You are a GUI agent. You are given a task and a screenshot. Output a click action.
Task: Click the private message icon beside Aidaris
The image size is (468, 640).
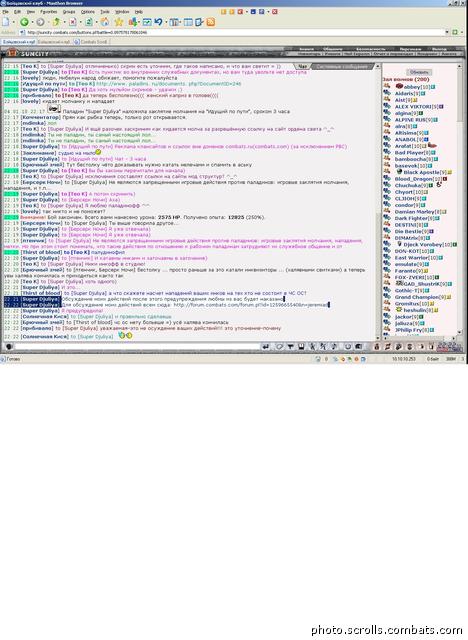click(x=386, y=93)
